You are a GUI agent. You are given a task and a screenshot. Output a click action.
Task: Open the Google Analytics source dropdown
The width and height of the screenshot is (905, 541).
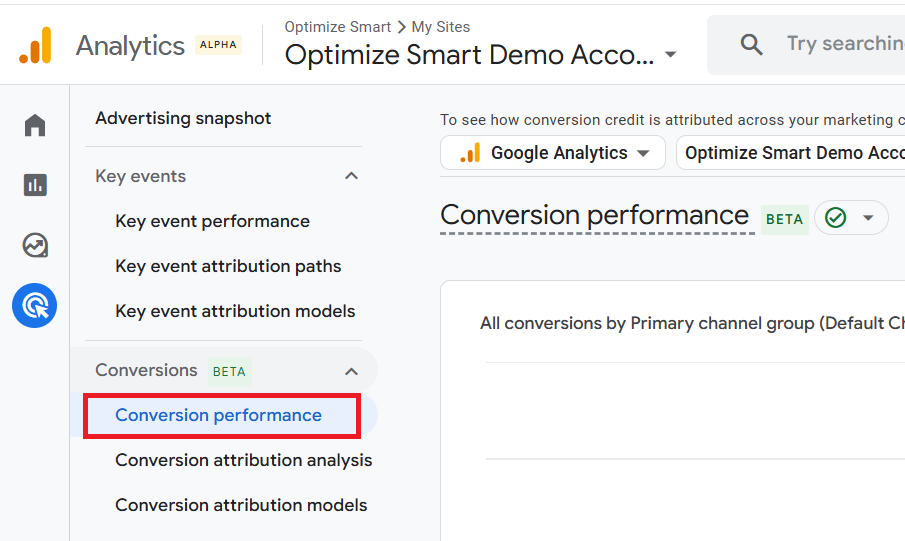pyautogui.click(x=553, y=153)
